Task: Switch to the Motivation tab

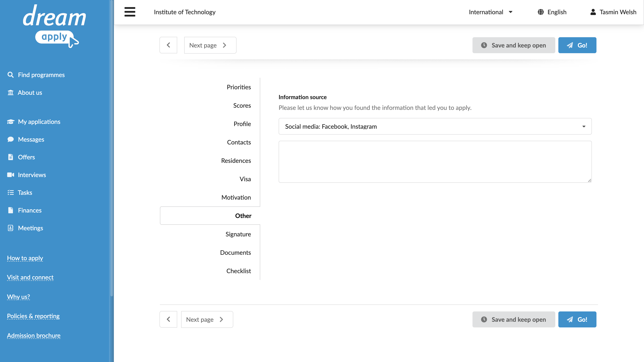Action: (x=236, y=197)
